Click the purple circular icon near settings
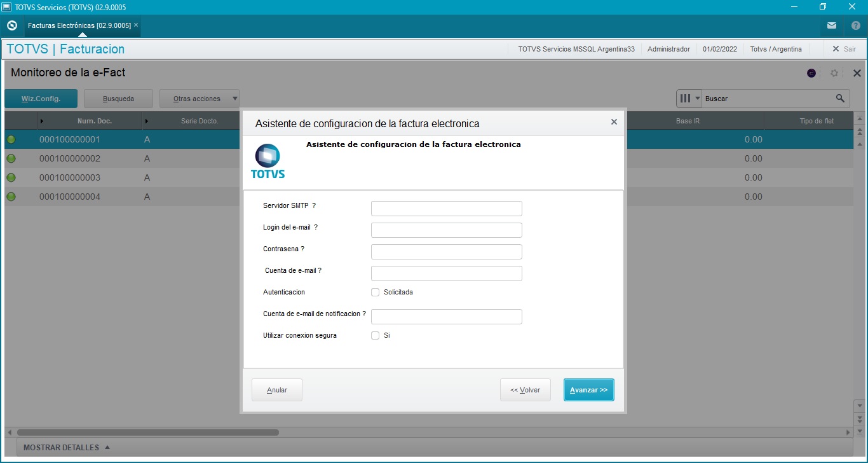 tap(811, 73)
